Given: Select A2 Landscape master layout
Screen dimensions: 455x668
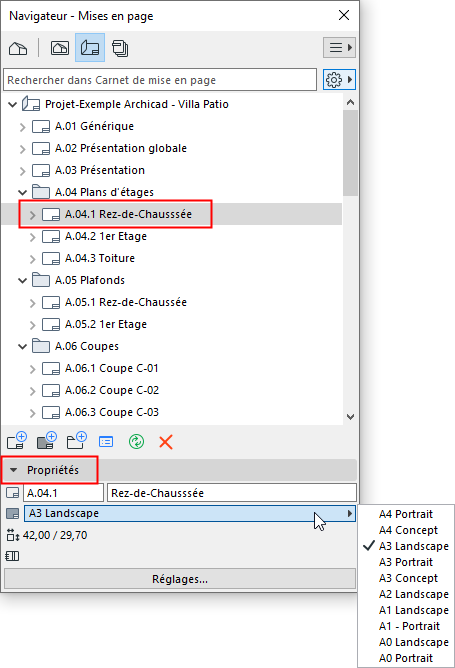Looking at the screenshot, I should (413, 594).
